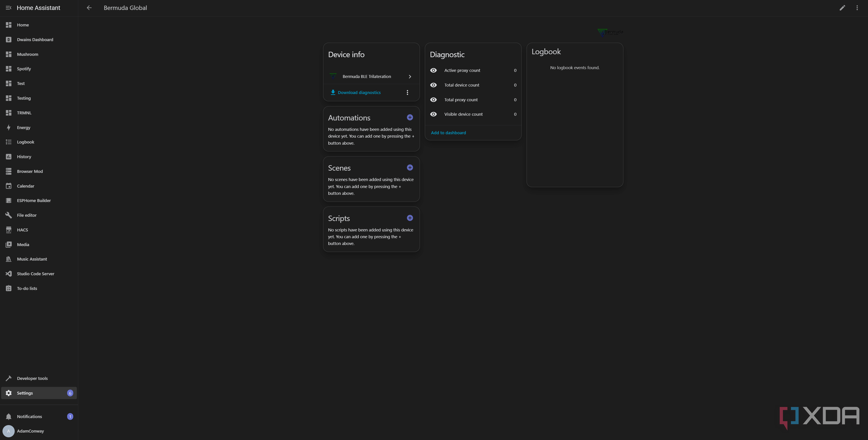Open device info three-dot menu
Screen dimensions: 868x440
click(407, 92)
